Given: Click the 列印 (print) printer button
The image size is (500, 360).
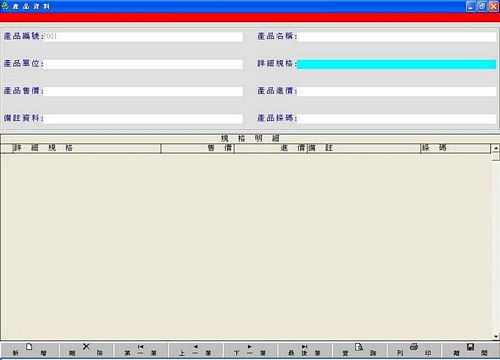Looking at the screenshot, I should click(x=414, y=350).
